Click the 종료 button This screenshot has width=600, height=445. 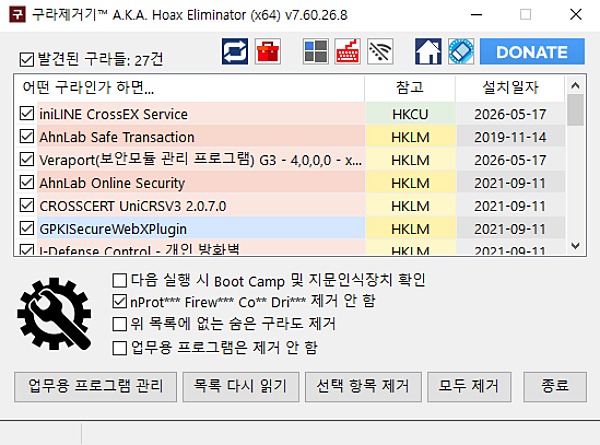(555, 386)
